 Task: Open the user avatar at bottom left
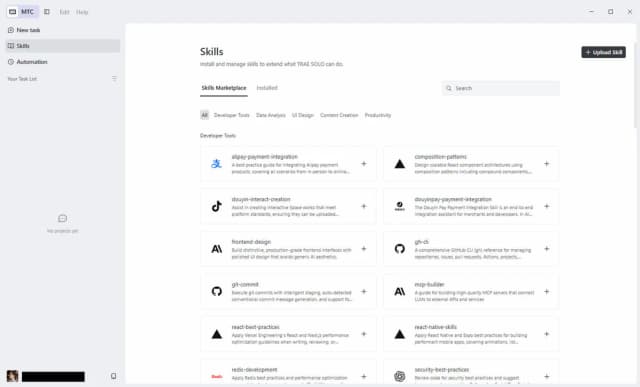pyautogui.click(x=12, y=376)
